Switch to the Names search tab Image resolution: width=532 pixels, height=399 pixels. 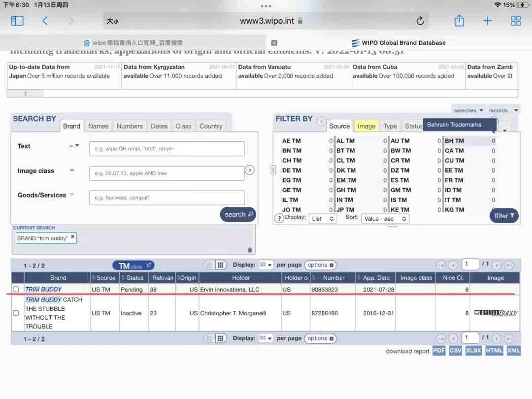click(99, 126)
